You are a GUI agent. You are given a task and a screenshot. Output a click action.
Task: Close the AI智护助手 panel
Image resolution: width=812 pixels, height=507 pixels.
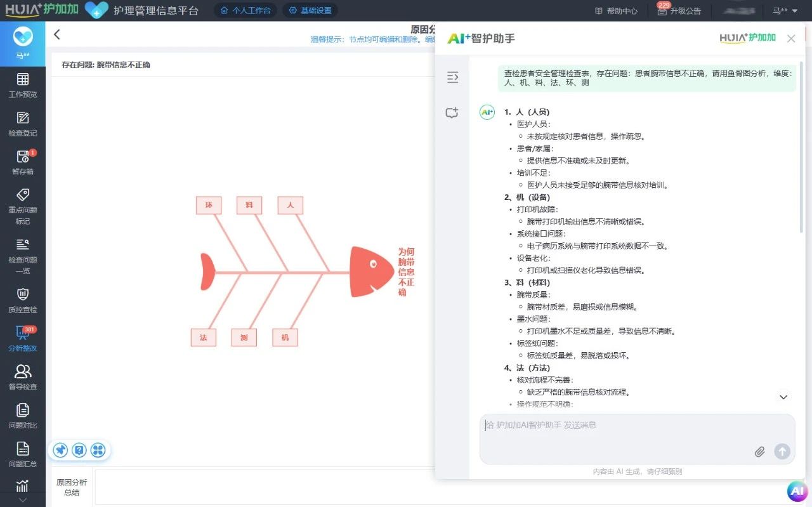[x=791, y=39]
